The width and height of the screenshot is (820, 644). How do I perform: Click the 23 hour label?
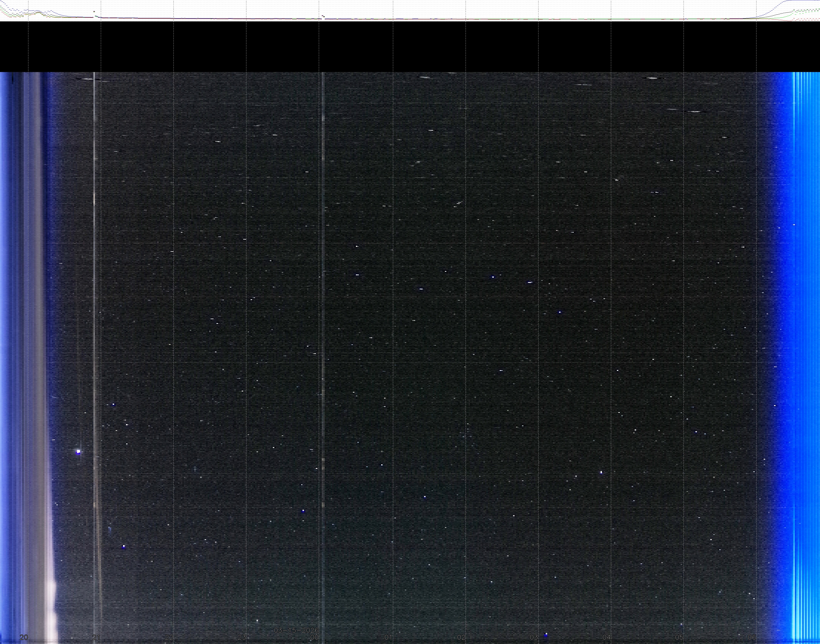coord(242,637)
